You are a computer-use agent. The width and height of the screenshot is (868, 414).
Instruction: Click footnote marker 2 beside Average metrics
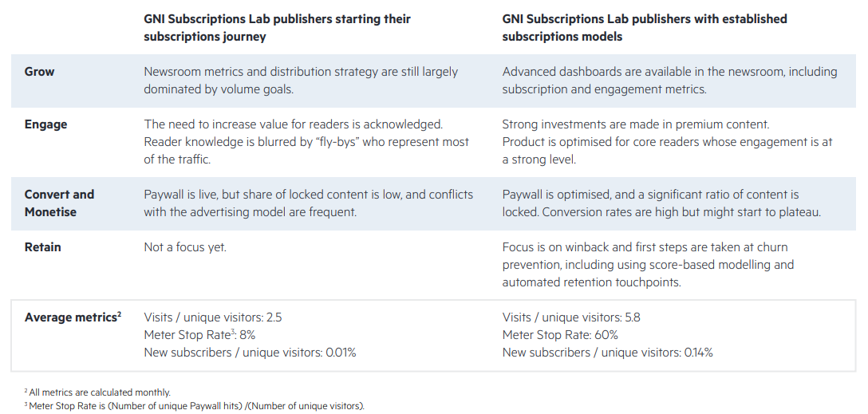pos(119,315)
